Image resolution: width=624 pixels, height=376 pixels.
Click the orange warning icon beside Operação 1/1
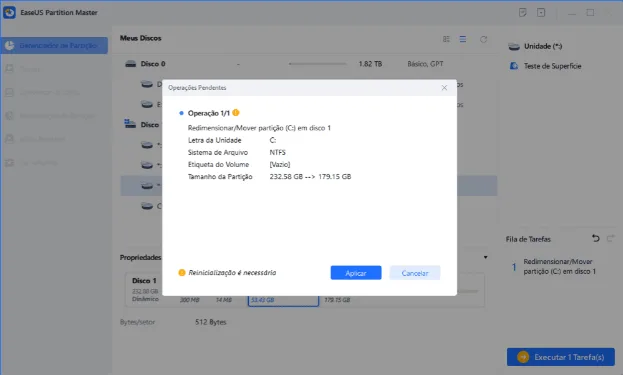pos(236,113)
